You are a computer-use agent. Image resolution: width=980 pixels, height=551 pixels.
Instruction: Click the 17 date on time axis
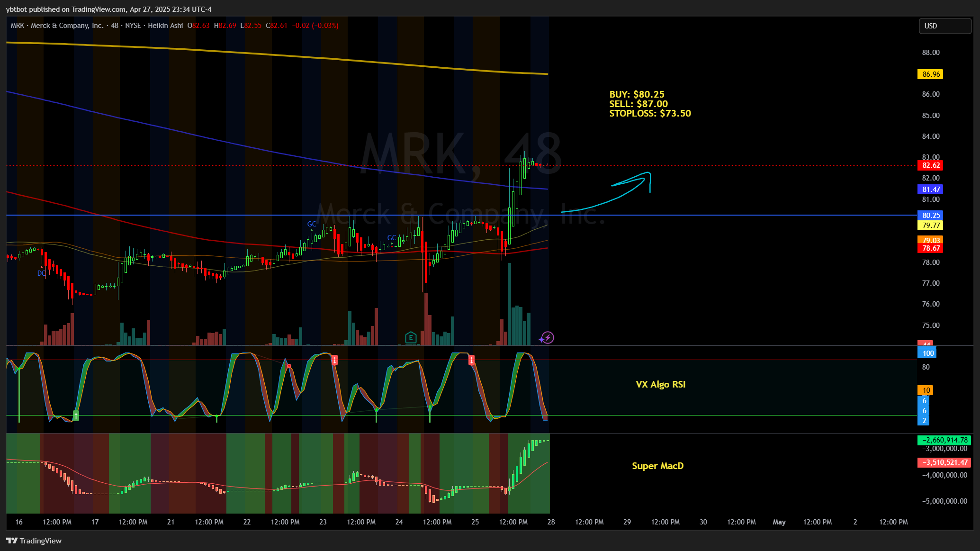(95, 522)
